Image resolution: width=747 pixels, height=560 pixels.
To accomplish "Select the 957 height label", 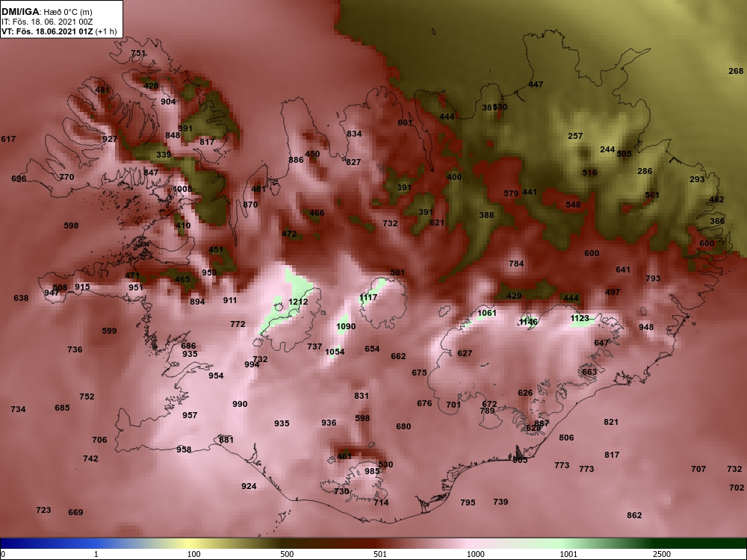I will [190, 415].
